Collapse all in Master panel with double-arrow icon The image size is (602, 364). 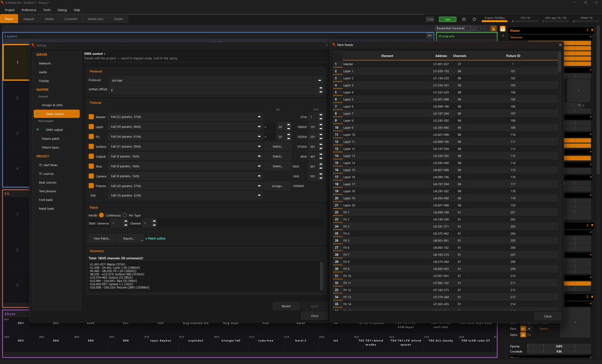coord(587,30)
